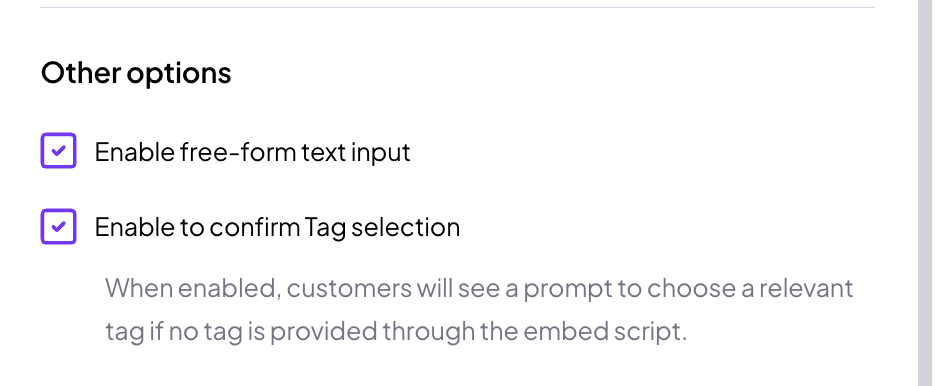The image size is (950, 386).
Task: Click the "Enable to confirm Tag selection" label
Action: (277, 228)
